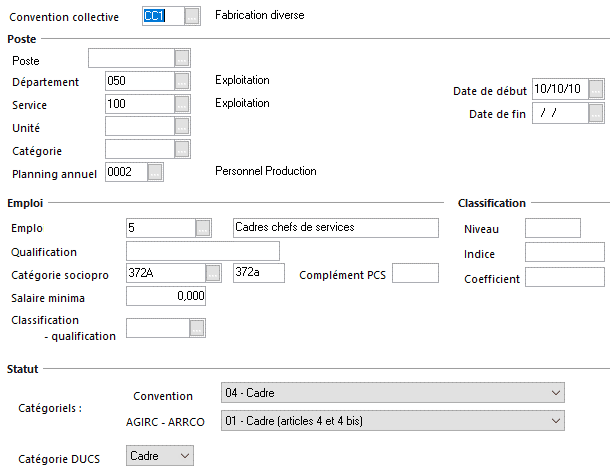Open the Catégorie DUCS Cadre dropdown
The image size is (614, 471).
(160, 456)
